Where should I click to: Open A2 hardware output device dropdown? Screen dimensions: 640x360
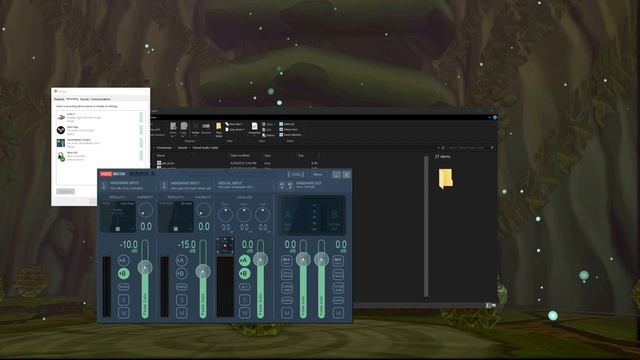290,186
